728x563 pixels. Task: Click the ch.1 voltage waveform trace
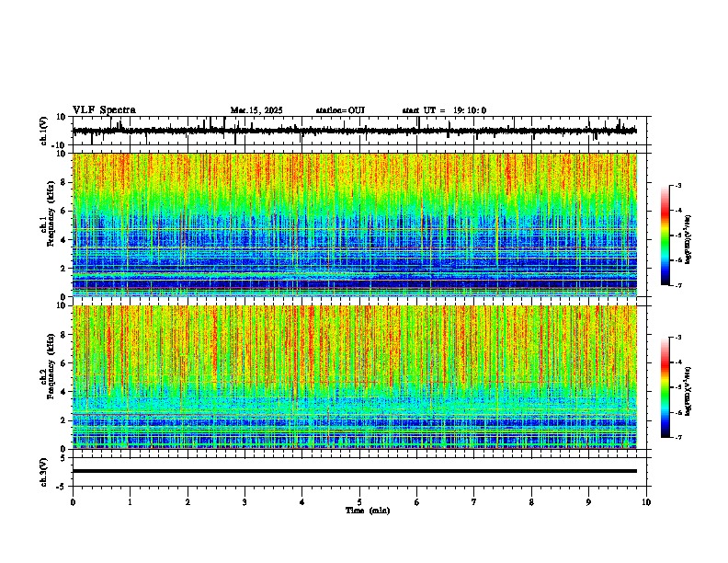pyautogui.click(x=355, y=131)
